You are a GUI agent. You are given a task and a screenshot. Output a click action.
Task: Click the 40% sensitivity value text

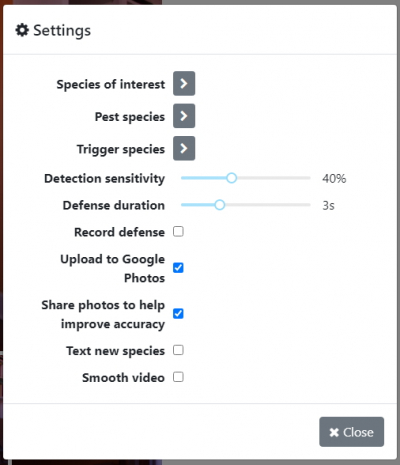[x=334, y=179]
